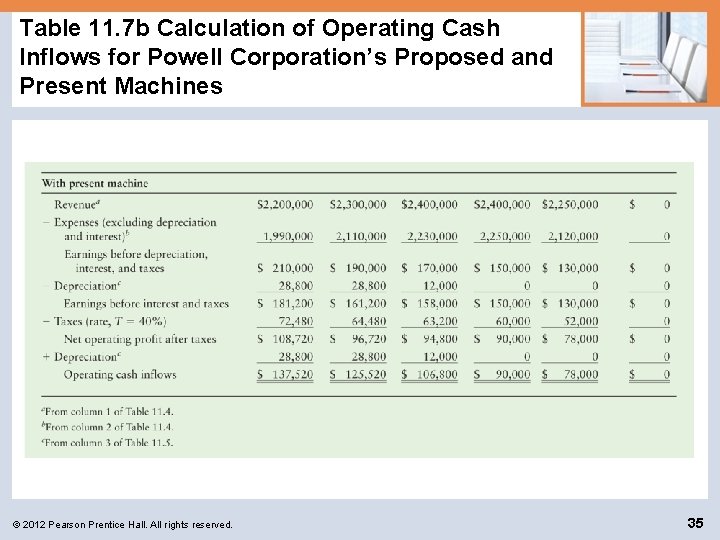Select the 'Revenue' row label
The image size is (720, 540).
77,204
